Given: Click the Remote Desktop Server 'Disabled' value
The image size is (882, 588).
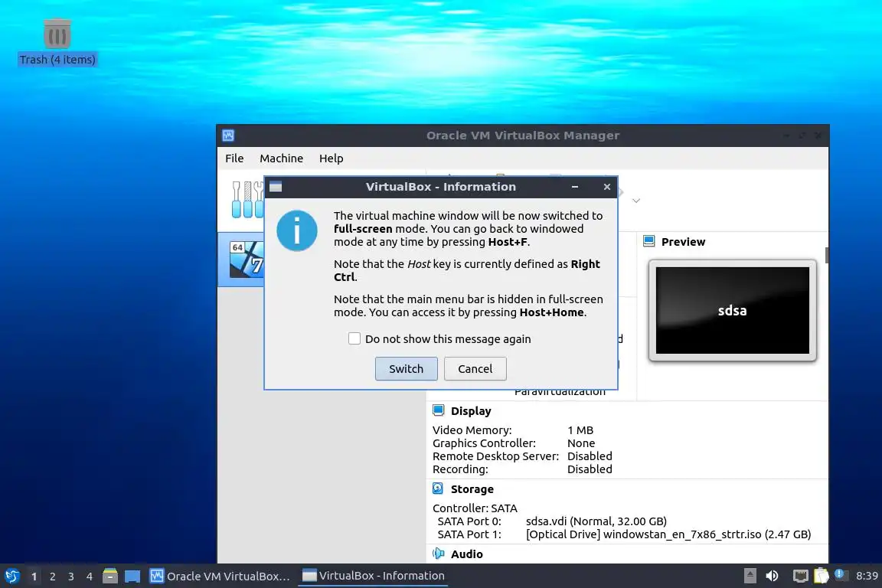Looking at the screenshot, I should tap(590, 456).
